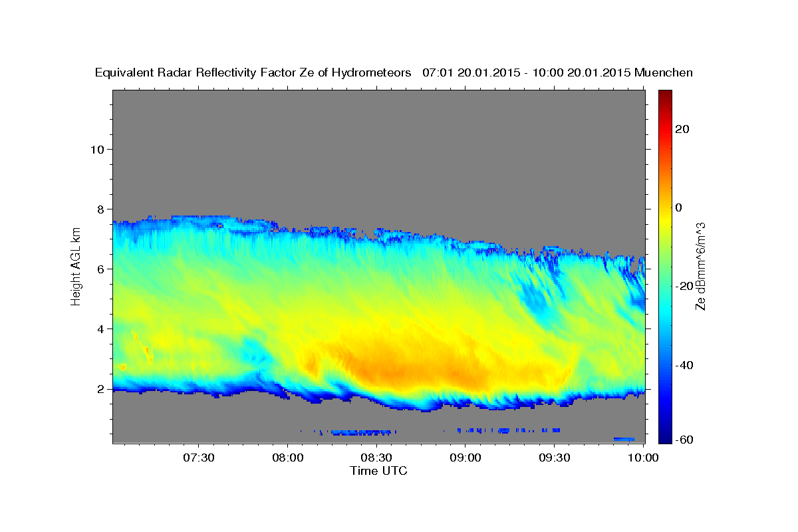Click the location label 'Muenchen'
This screenshot has width=798, height=532.
tap(664, 72)
